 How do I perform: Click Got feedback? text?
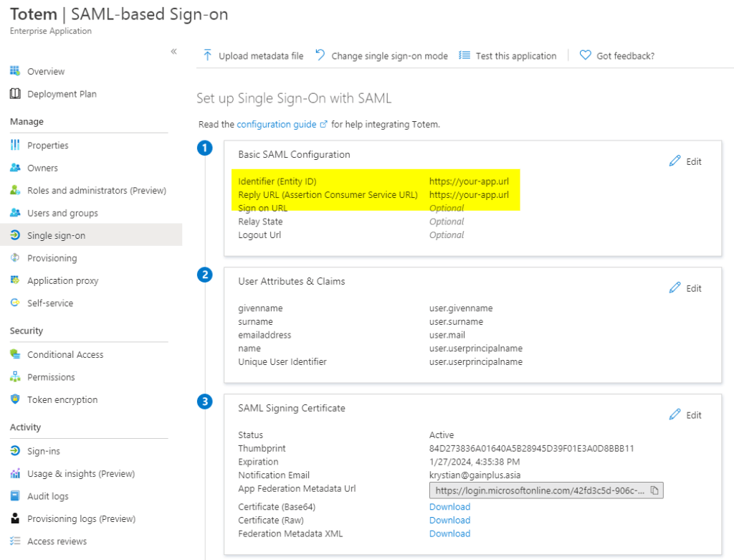pos(625,56)
